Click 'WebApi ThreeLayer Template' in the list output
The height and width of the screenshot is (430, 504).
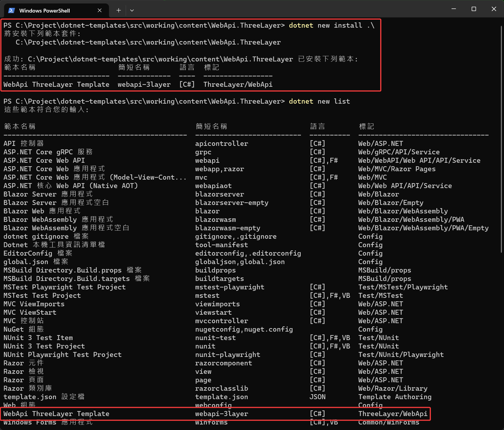tap(57, 414)
